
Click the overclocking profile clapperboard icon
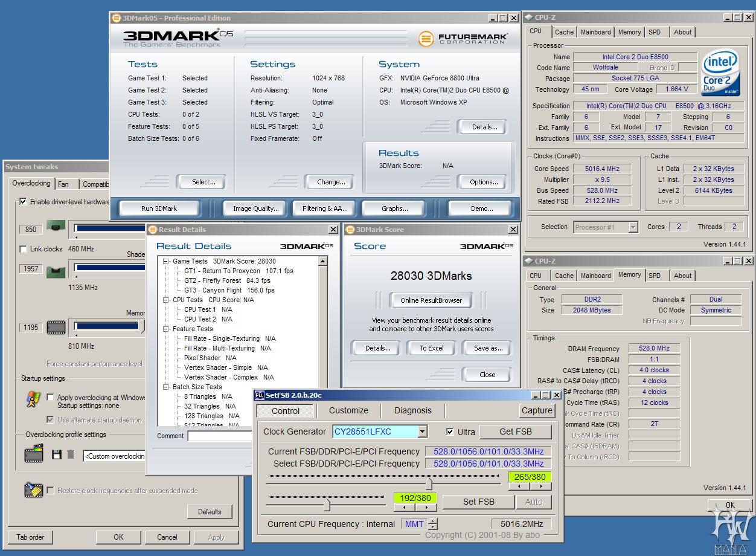point(34,454)
